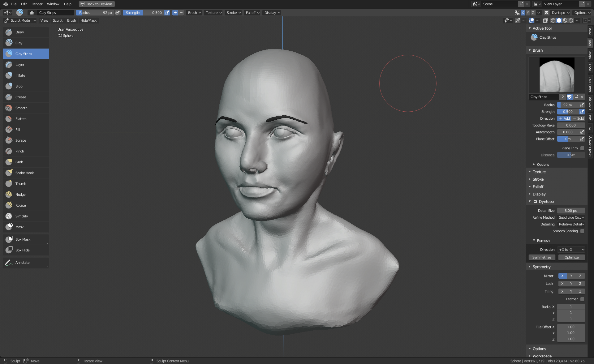Select the Box Mask tool
This screenshot has width=594, height=364.
point(23,239)
